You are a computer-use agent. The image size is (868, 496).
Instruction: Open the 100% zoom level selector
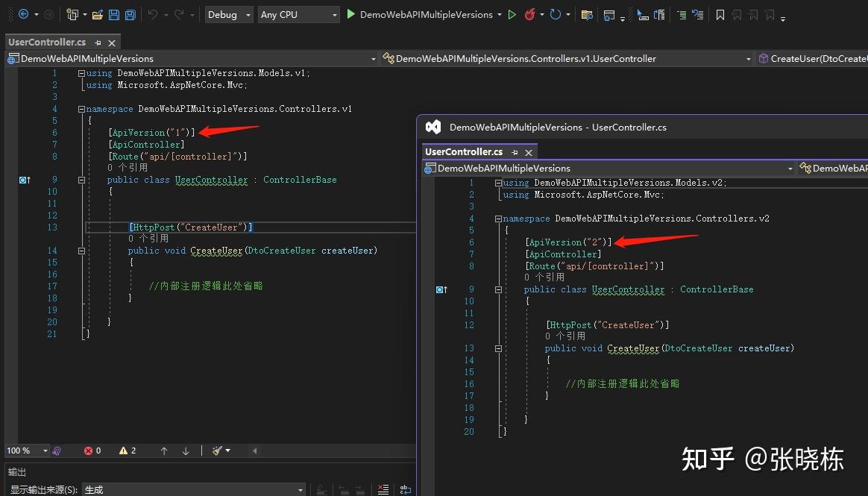27,451
